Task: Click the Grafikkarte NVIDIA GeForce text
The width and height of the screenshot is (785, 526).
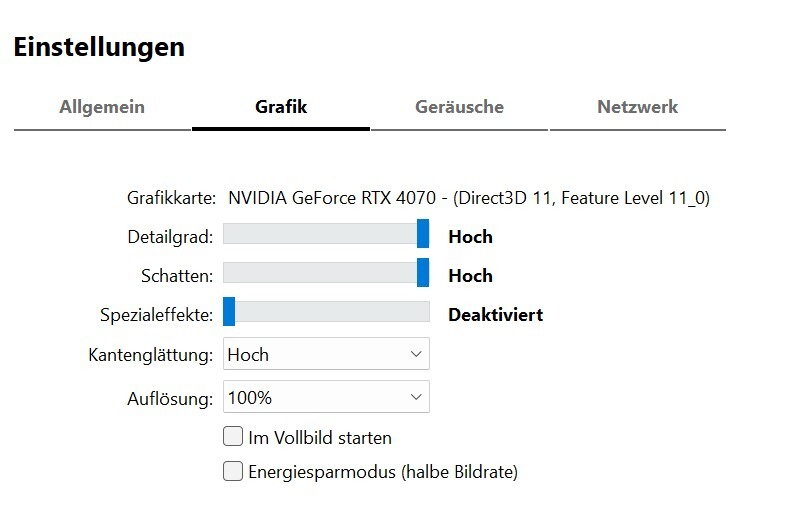Action: [x=469, y=198]
